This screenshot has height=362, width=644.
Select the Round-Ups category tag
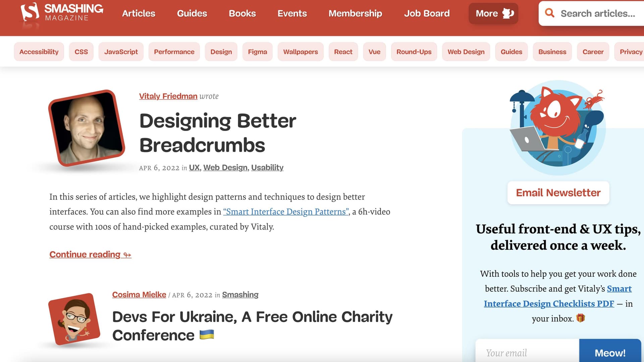tap(414, 52)
